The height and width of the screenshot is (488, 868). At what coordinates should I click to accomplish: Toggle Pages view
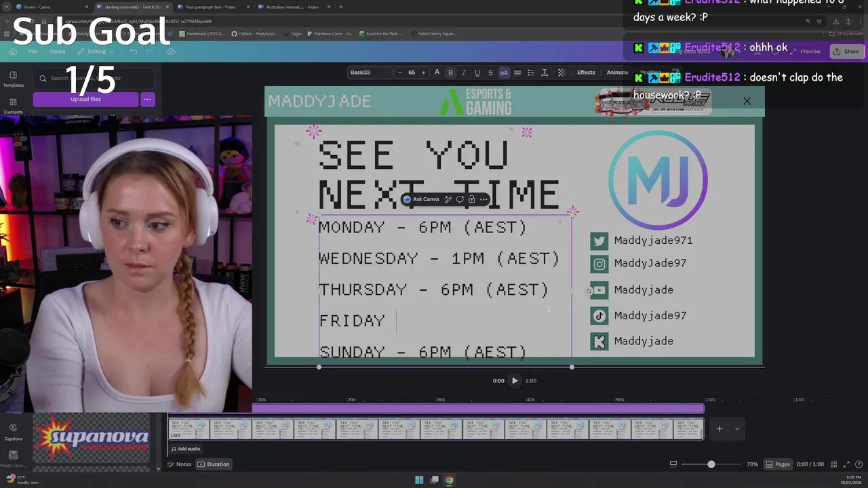[778, 464]
